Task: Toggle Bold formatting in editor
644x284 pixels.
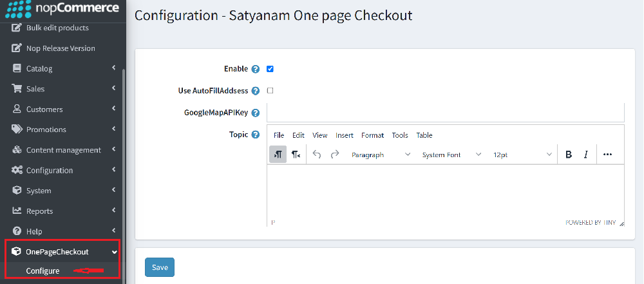Action: tap(569, 155)
